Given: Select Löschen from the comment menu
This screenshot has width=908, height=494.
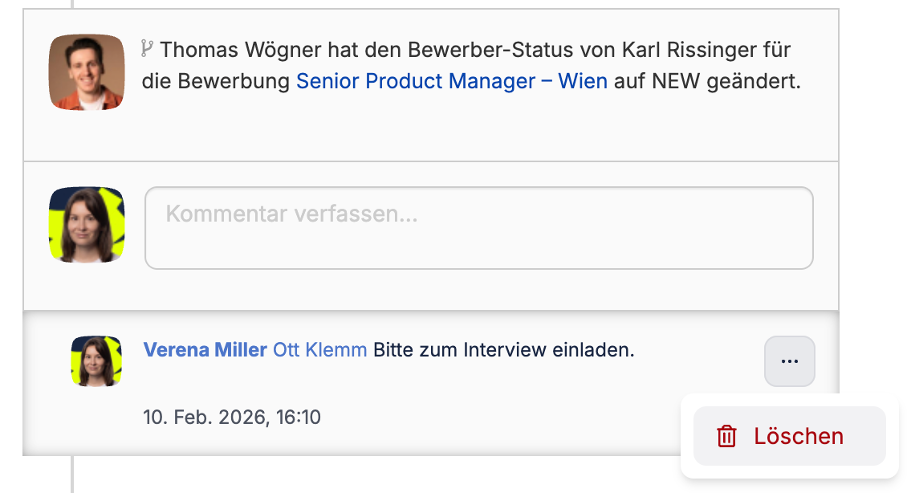Looking at the screenshot, I should pyautogui.click(x=797, y=436).
